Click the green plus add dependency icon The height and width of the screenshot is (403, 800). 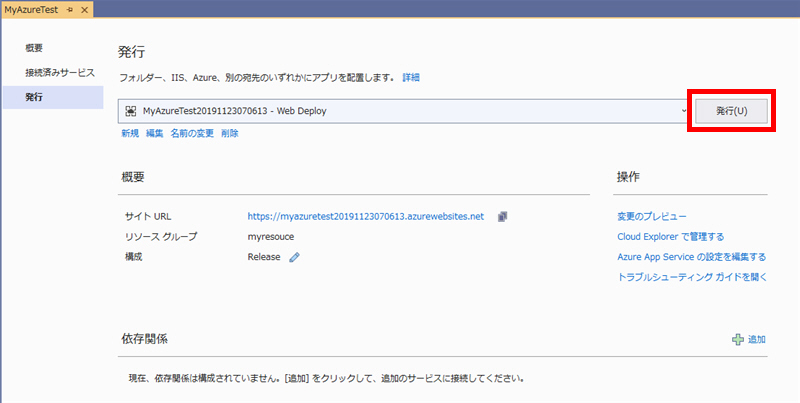(738, 339)
